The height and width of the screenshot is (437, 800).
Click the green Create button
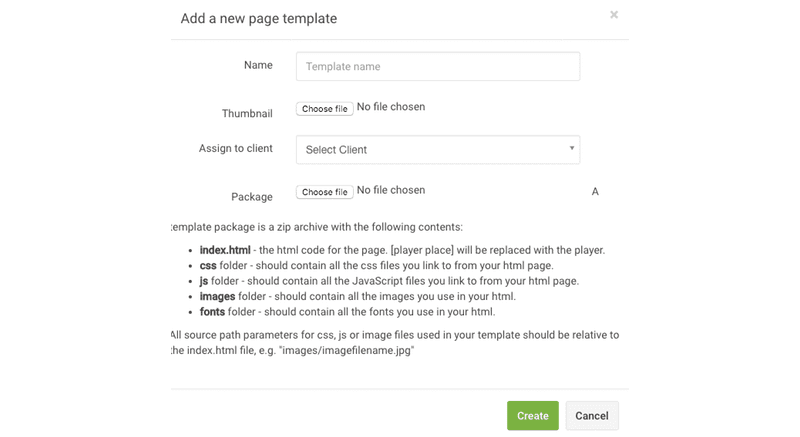coord(532,416)
